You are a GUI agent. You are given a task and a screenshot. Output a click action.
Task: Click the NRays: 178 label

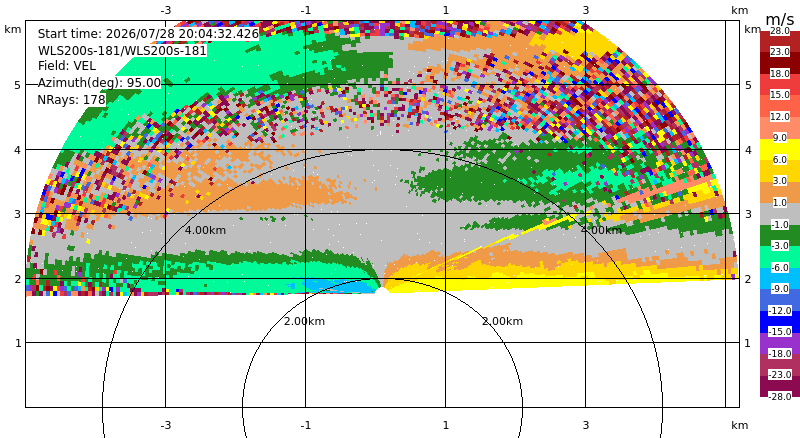71,100
